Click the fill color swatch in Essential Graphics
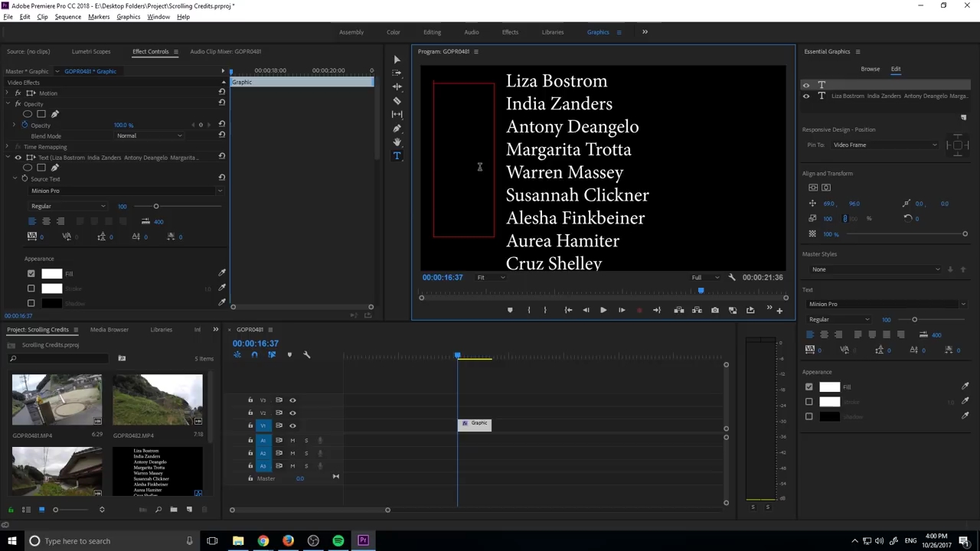 tap(829, 387)
